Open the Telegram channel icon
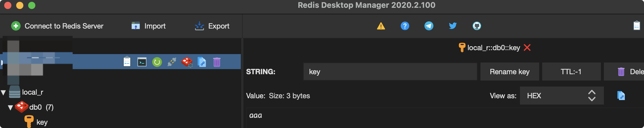The width and height of the screenshot is (644, 128). (429, 26)
